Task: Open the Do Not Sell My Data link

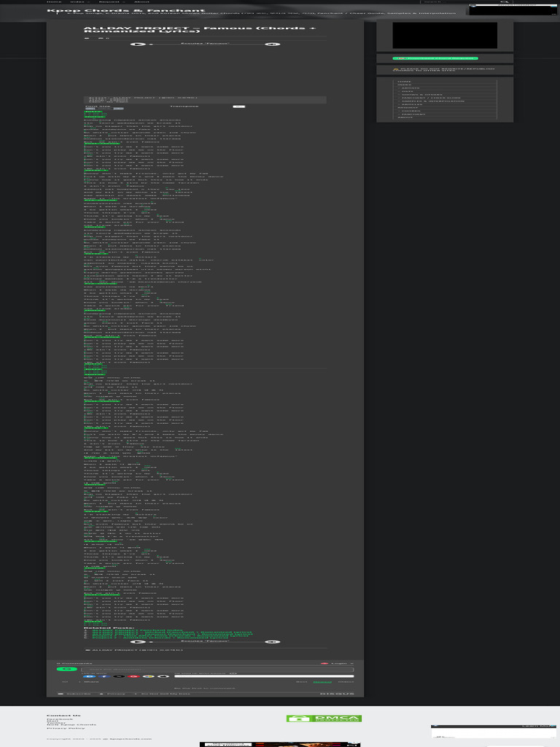Action: 163,694
